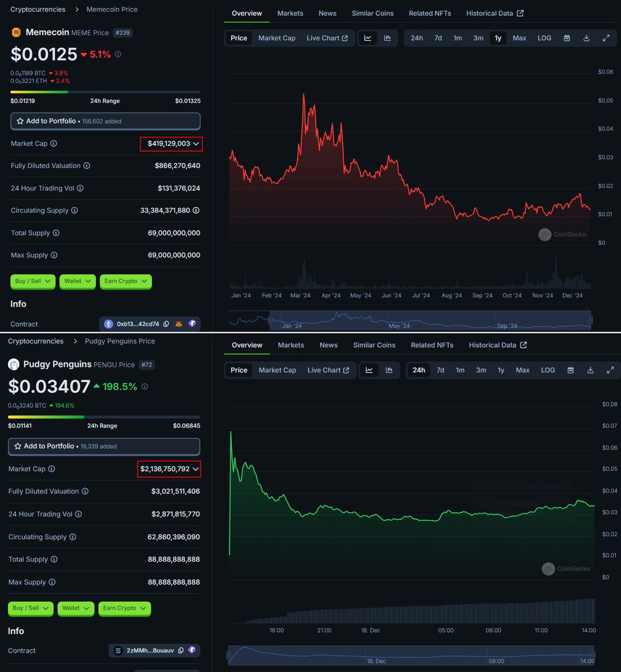
Task: Click Pudgy Penguins chart navigator right handle
Action: [x=593, y=655]
